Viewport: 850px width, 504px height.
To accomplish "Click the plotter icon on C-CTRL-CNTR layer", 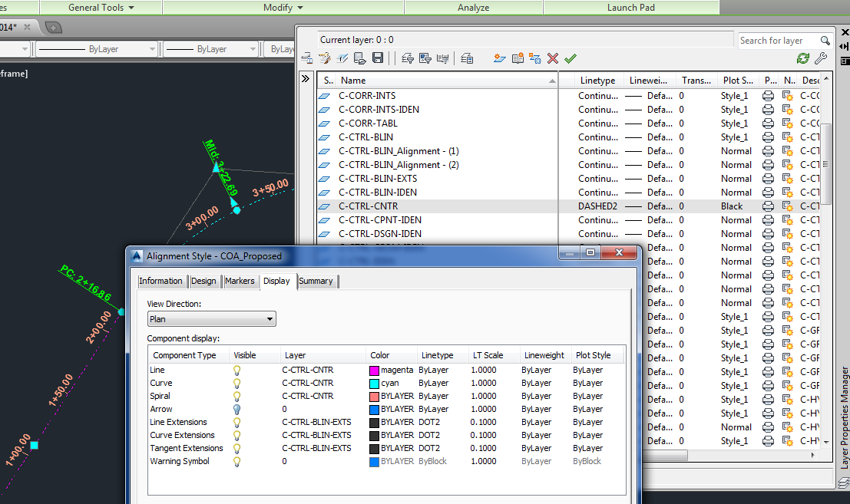I will point(768,206).
